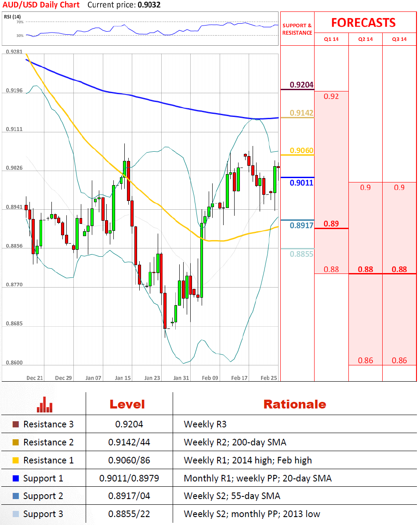Click the Resistance 1 yellow color swatch

(x=15, y=460)
